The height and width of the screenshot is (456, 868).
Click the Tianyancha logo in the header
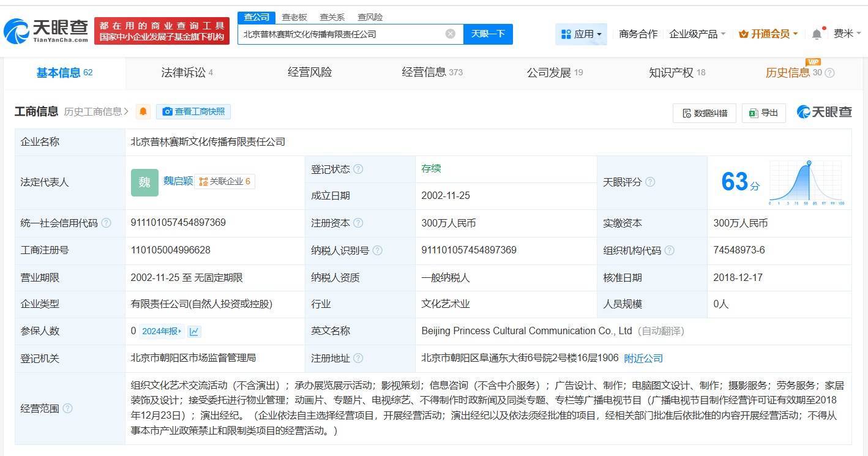click(x=46, y=31)
